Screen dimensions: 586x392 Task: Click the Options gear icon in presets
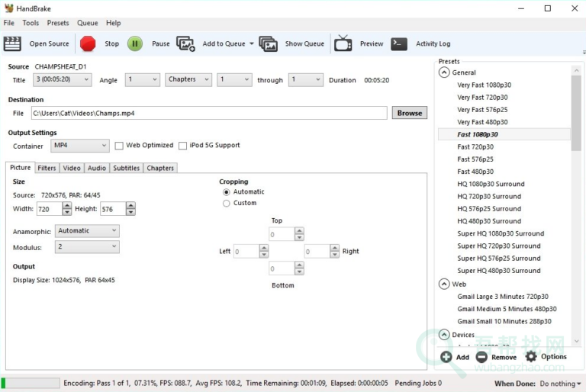click(x=531, y=356)
